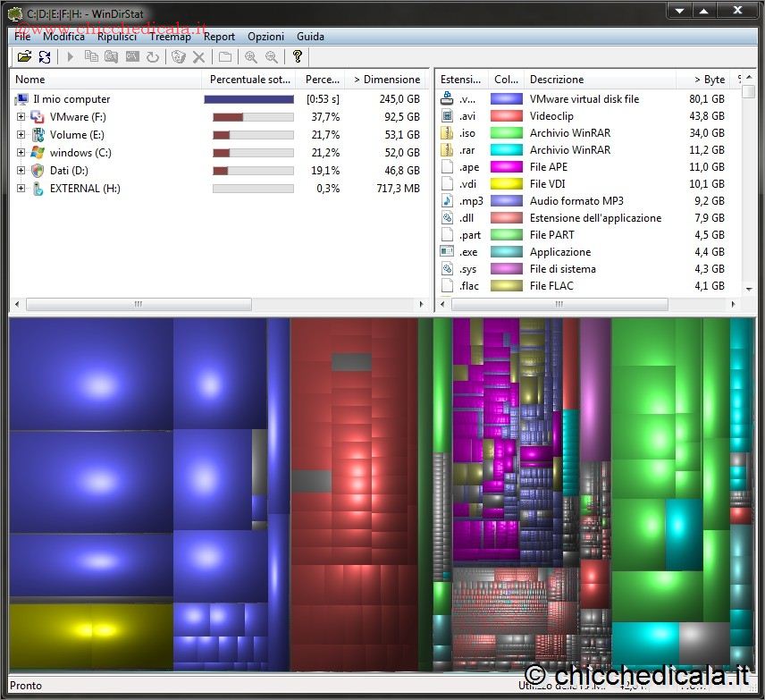Click the recycle bin delete toolbar icon
This screenshot has width=765, height=700.
[179, 57]
